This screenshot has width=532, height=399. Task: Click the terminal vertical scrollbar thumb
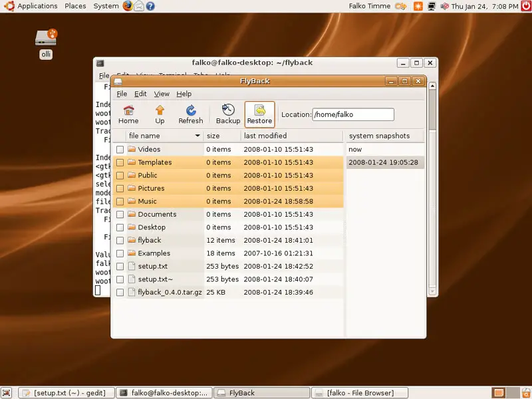point(432,110)
